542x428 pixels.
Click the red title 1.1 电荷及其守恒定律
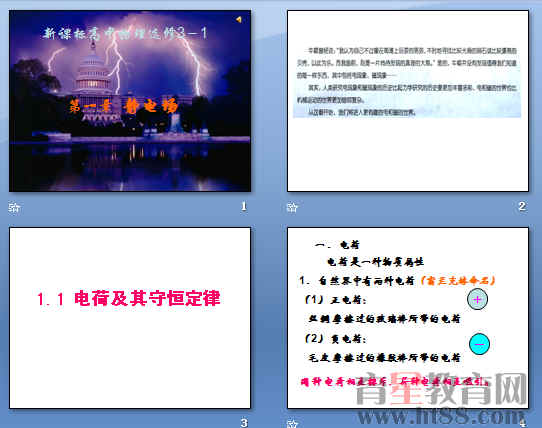pyautogui.click(x=129, y=298)
